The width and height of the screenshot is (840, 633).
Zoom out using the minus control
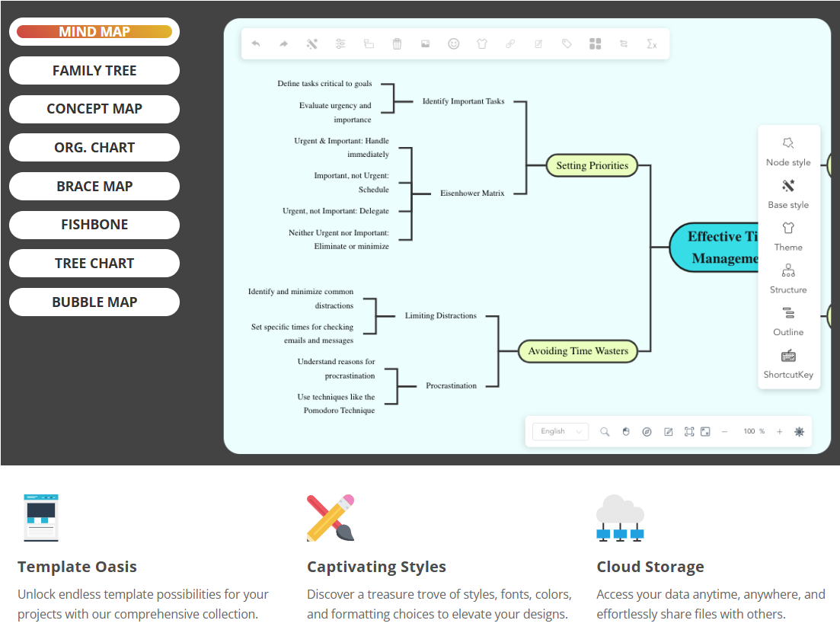[724, 431]
